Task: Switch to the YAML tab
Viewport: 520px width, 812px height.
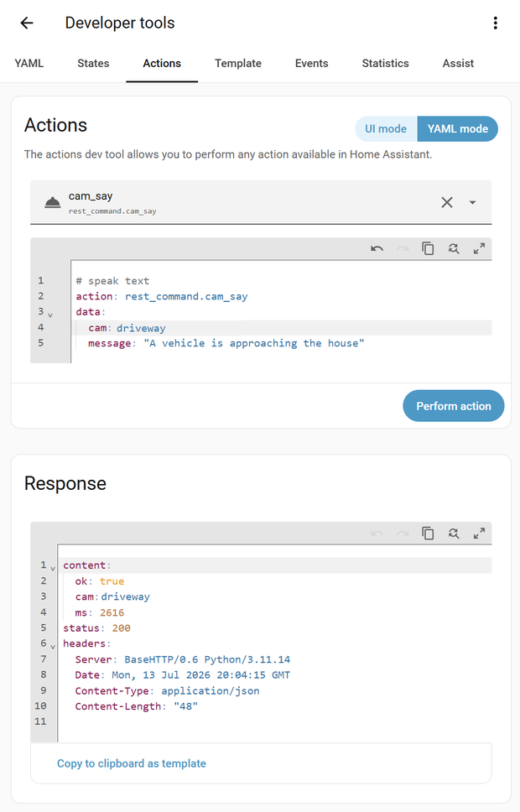Action: pyautogui.click(x=29, y=63)
